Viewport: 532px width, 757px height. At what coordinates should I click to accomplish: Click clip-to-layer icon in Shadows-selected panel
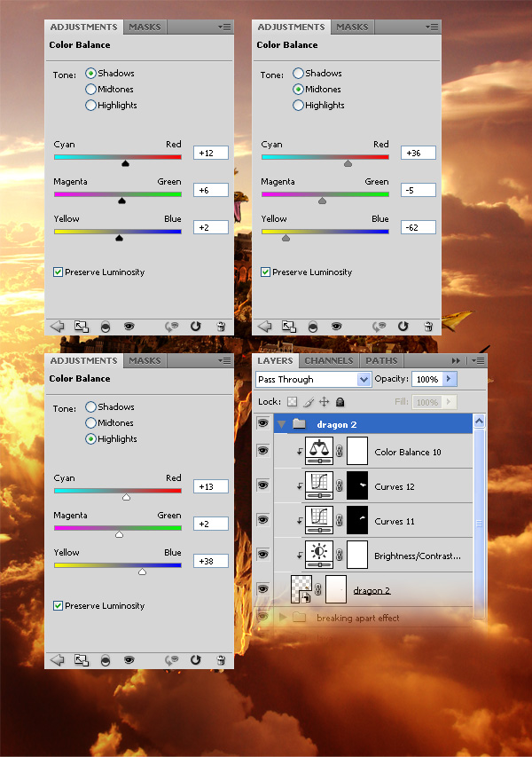coord(106,327)
